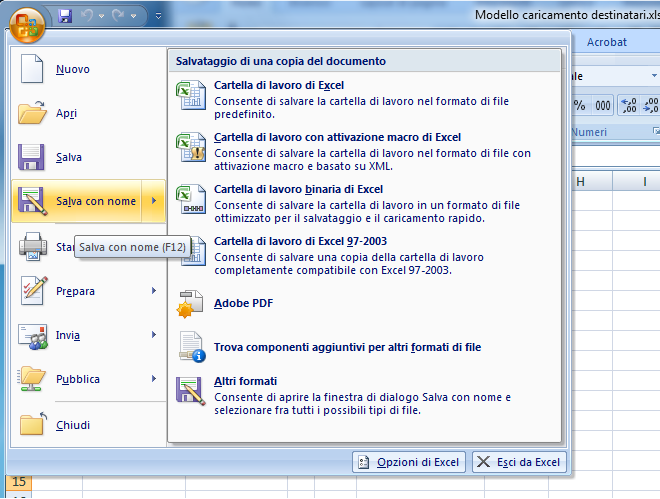Choose Cartella di lavoro con attivazione macro di Excel

coord(365,151)
